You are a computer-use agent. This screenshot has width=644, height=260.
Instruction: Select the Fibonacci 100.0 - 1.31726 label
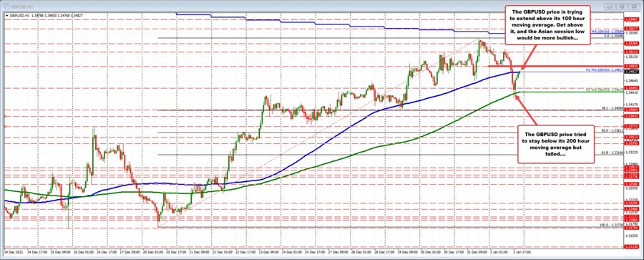tap(613, 225)
